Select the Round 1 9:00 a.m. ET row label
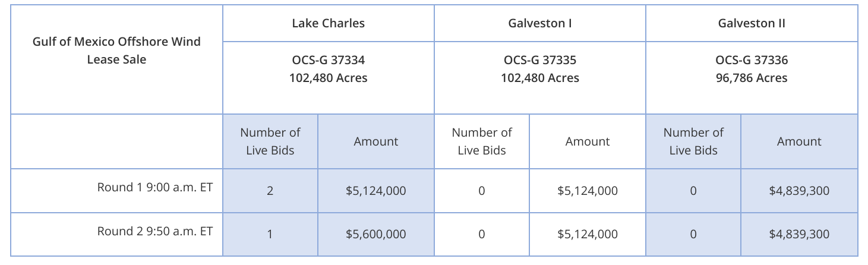868x265 pixels. pyautogui.click(x=154, y=188)
